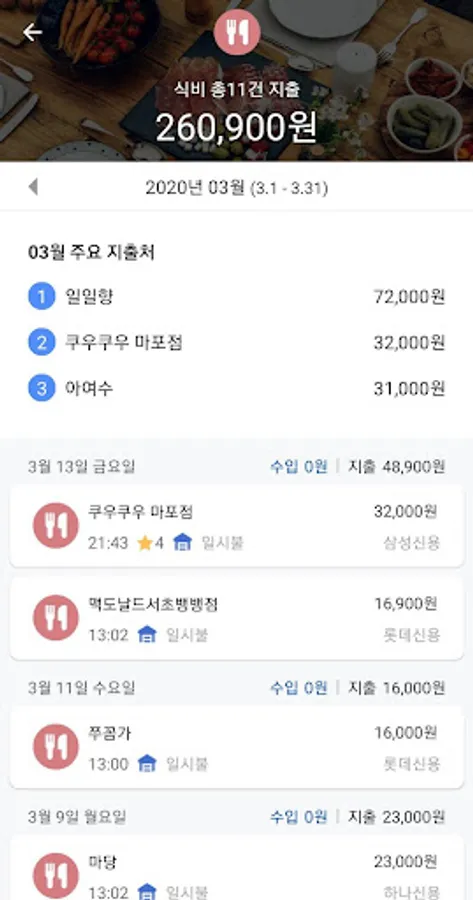Tap the back arrow at top left
This screenshot has height=900, width=473.
tap(32, 33)
